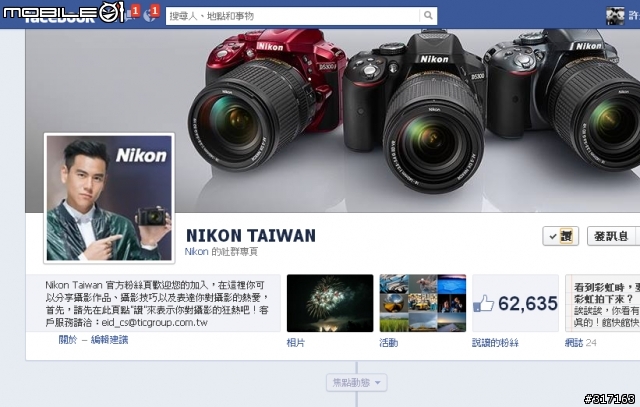This screenshot has width=640, height=407.
Task: Click the 62,635 likes count
Action: click(x=528, y=303)
